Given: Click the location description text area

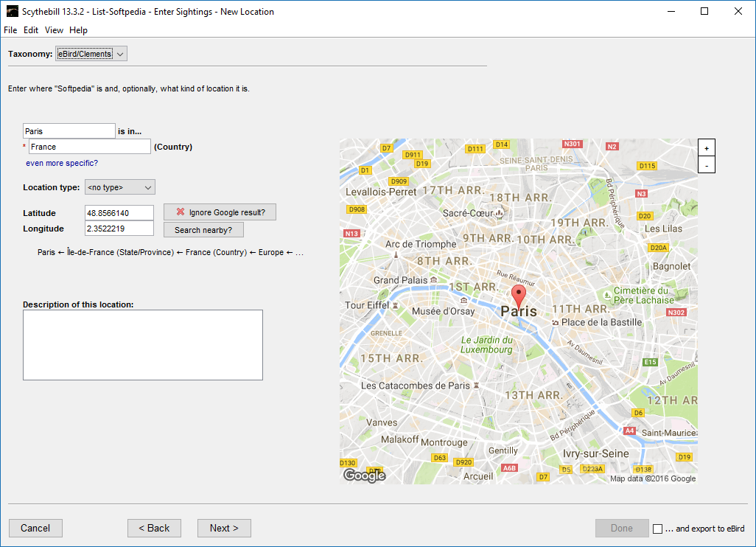Looking at the screenshot, I should tap(143, 345).
